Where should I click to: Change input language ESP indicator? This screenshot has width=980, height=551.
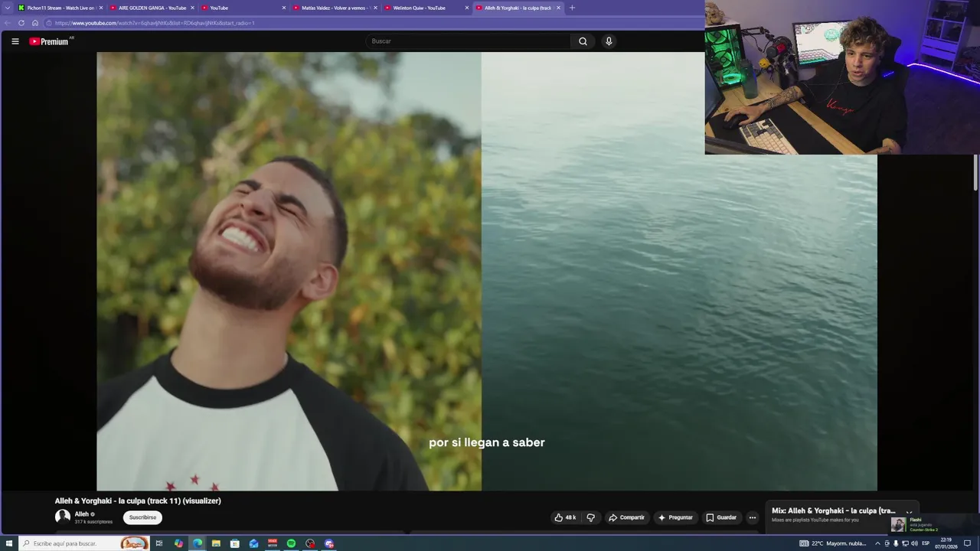click(x=926, y=543)
